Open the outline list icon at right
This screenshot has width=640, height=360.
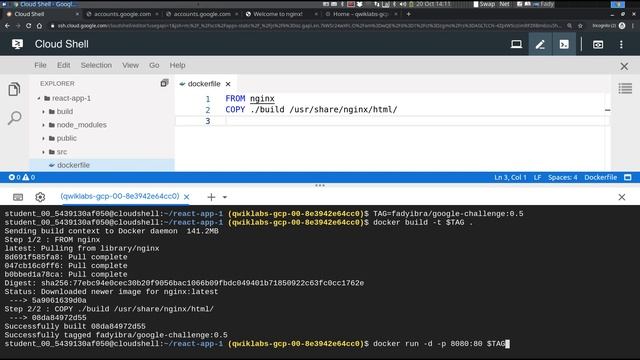point(625,88)
